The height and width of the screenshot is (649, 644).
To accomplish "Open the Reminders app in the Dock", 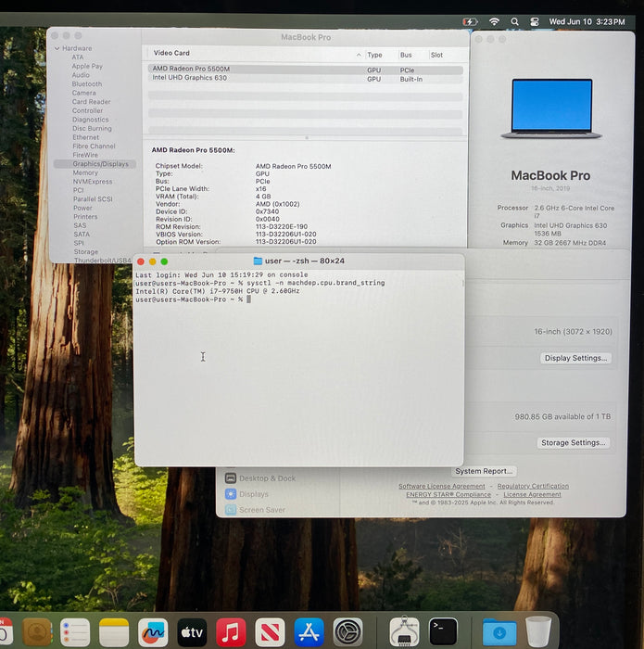I will [75, 632].
